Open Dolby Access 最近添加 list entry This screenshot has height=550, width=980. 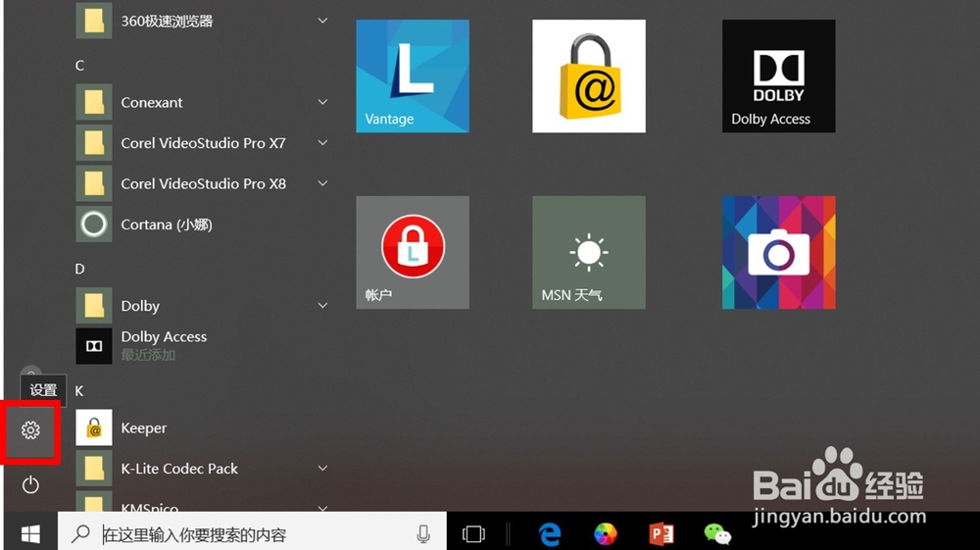point(203,346)
